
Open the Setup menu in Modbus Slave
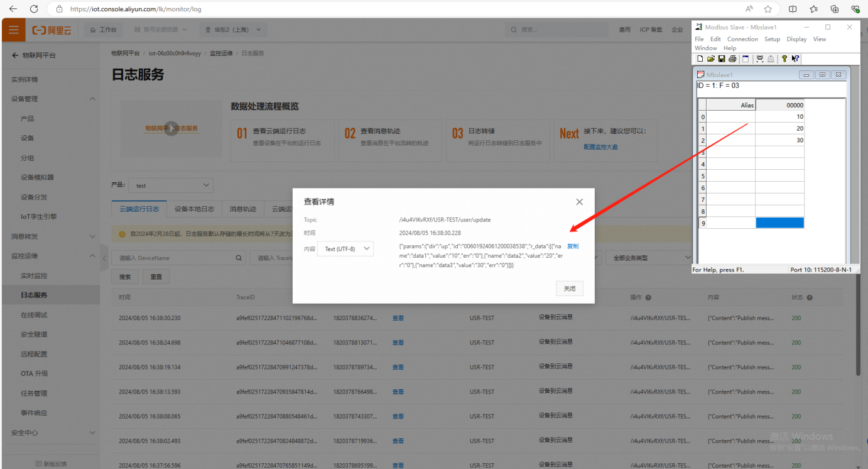pos(772,39)
